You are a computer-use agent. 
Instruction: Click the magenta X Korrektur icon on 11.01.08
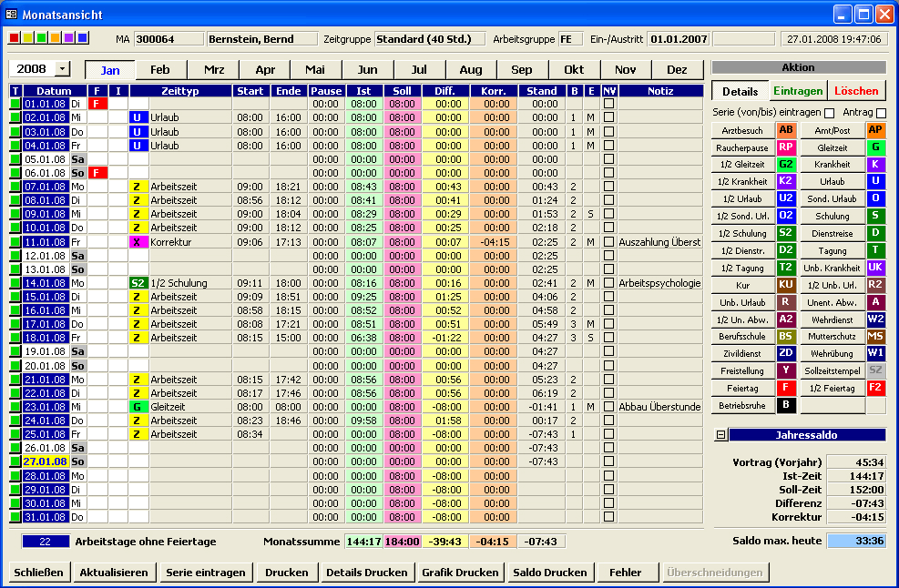click(x=137, y=242)
